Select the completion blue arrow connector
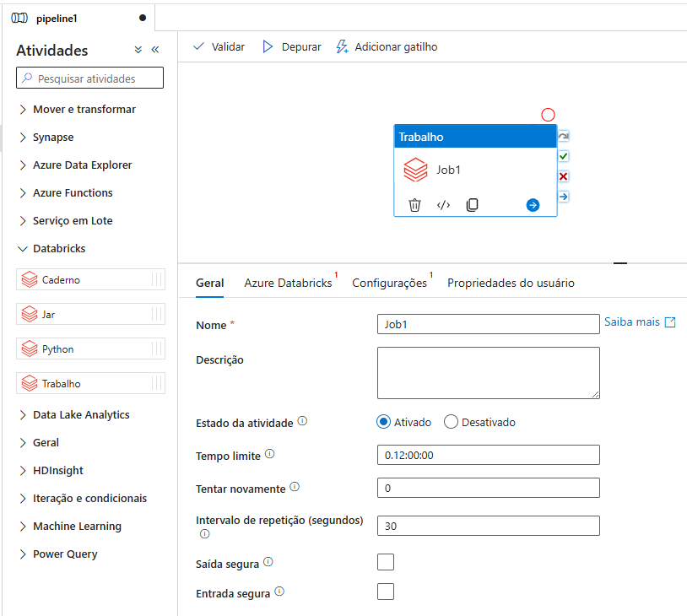This screenshot has width=687, height=616. [564, 197]
